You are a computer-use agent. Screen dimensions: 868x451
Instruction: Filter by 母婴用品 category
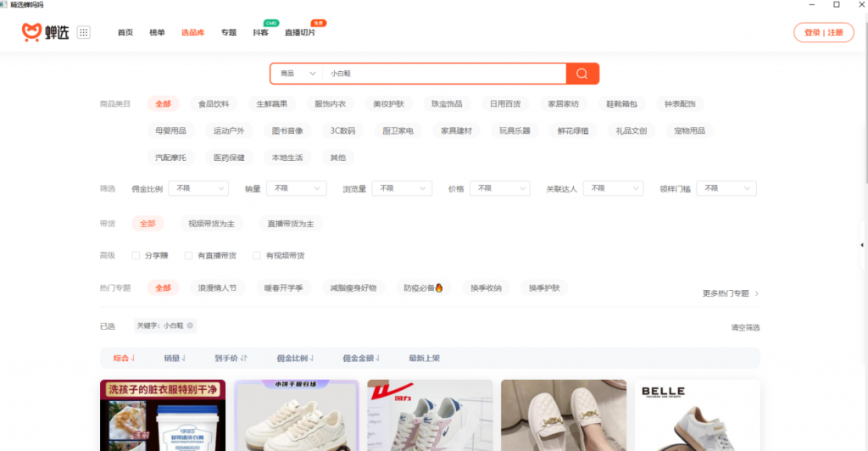tap(170, 131)
